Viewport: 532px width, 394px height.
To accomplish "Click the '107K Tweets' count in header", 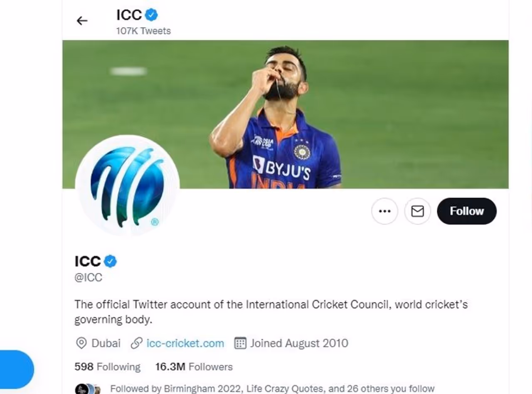I will coord(143,31).
